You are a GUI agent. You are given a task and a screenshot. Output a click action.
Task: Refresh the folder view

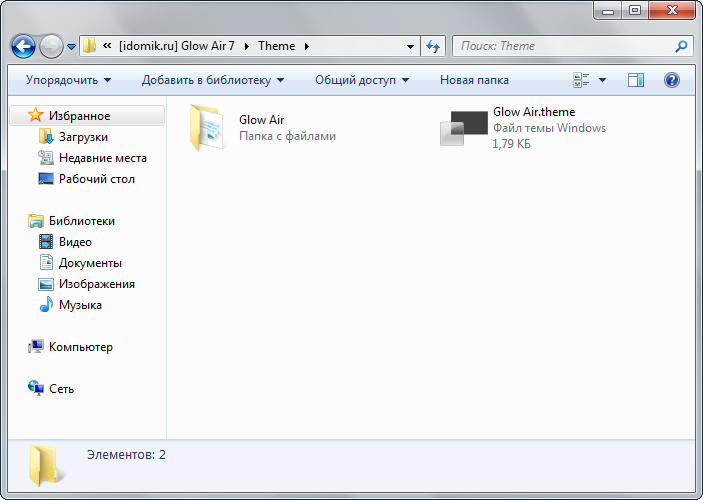[433, 46]
